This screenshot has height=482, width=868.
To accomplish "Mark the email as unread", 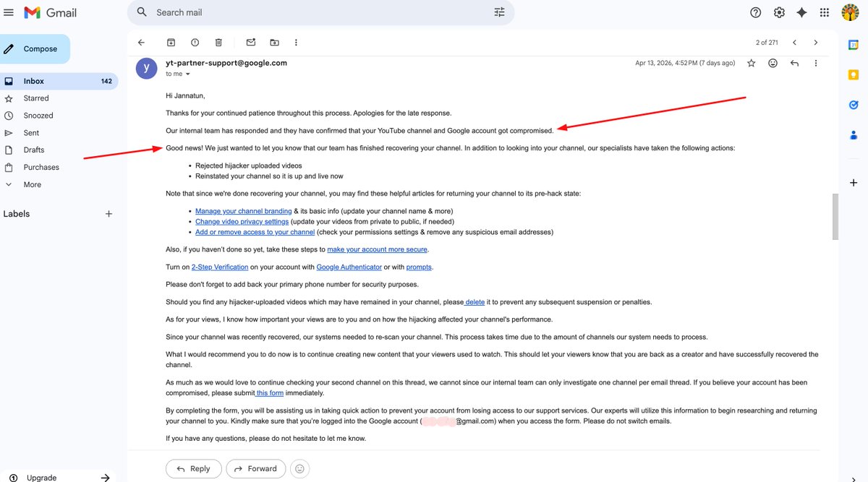I will coord(250,42).
